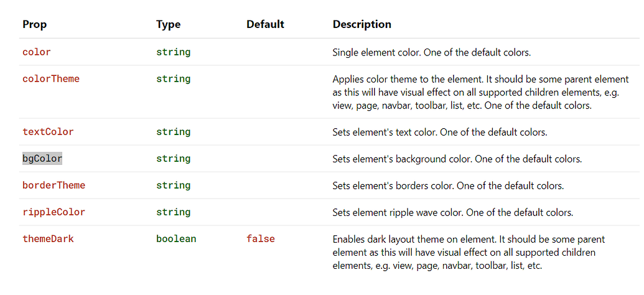Click the 'textColor' prop name
This screenshot has height=295, width=644.
(x=48, y=132)
